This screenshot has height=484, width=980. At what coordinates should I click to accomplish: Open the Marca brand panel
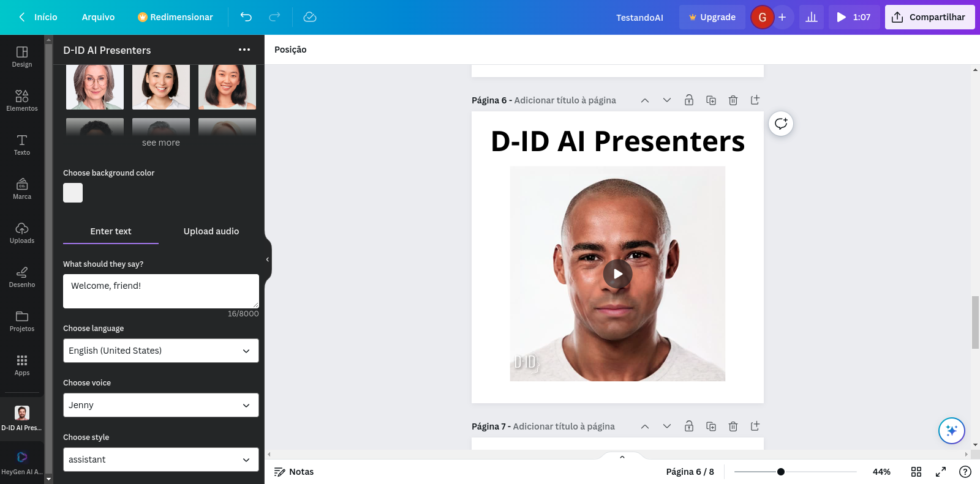[x=22, y=189]
